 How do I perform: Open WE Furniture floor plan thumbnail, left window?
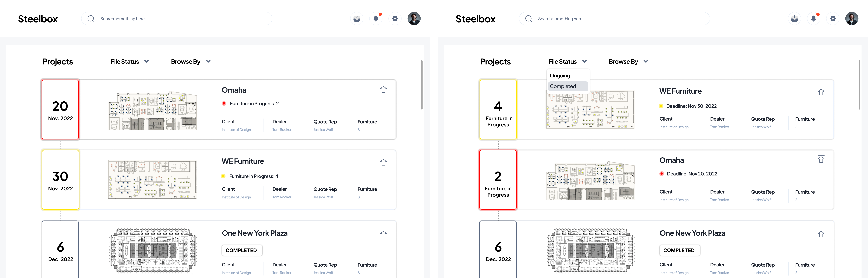152,180
